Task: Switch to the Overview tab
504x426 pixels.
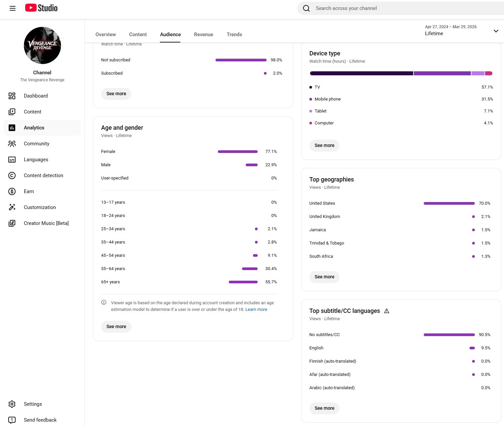Action: click(105, 35)
